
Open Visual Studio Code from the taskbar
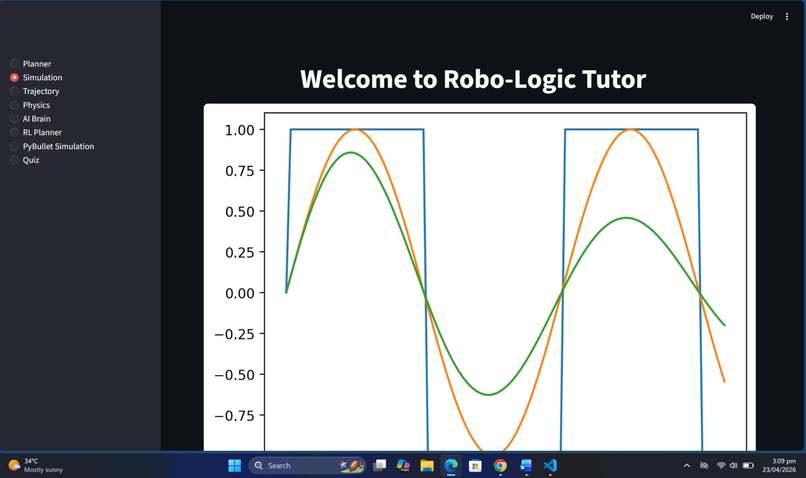tap(550, 466)
